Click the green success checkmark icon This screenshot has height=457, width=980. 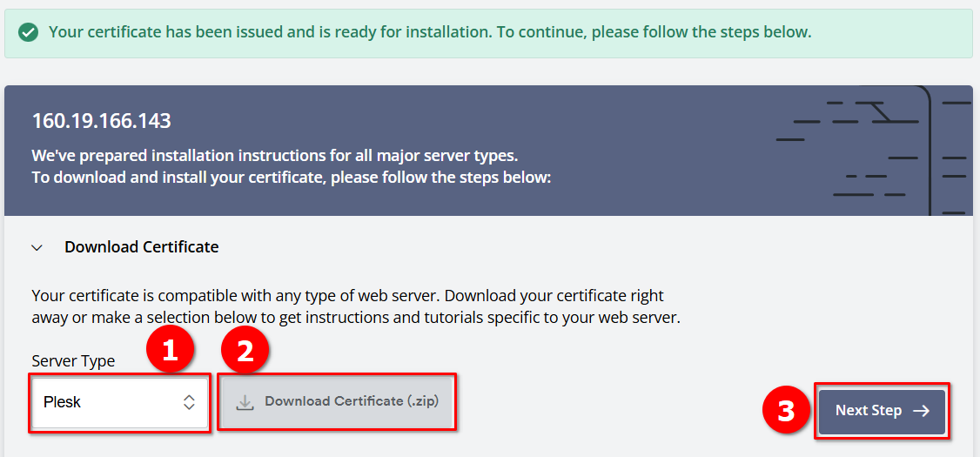pos(28,32)
